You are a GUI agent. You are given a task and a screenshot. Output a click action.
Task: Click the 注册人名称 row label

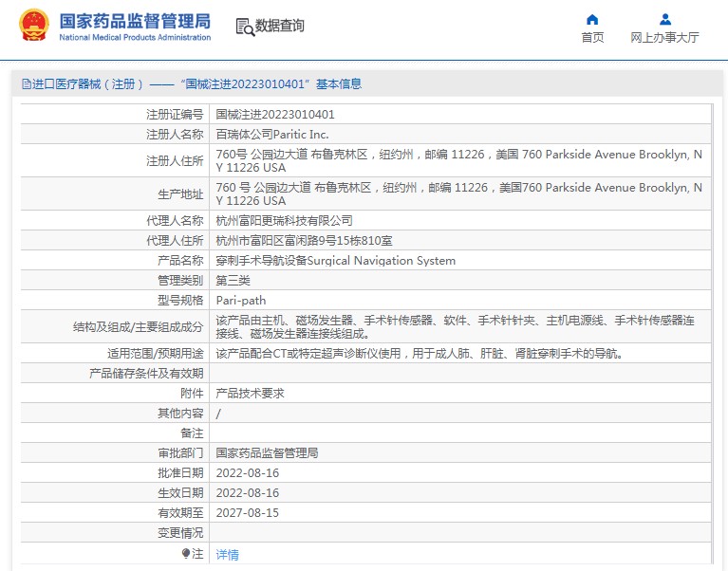pyautogui.click(x=175, y=134)
